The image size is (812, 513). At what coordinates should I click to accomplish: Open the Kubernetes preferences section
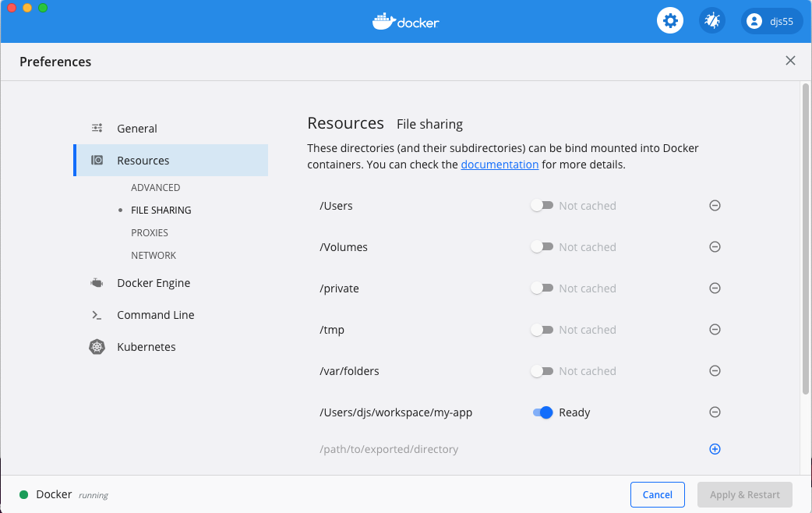146,347
